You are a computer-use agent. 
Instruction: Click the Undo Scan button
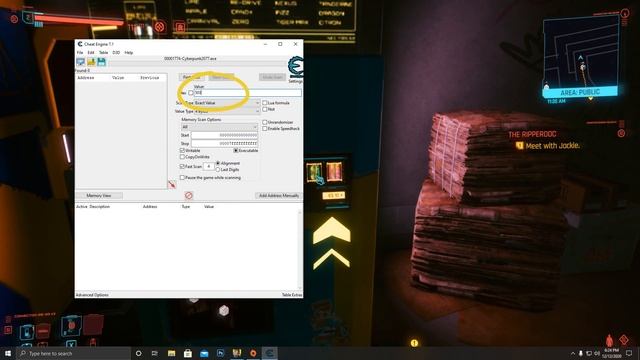point(272,77)
